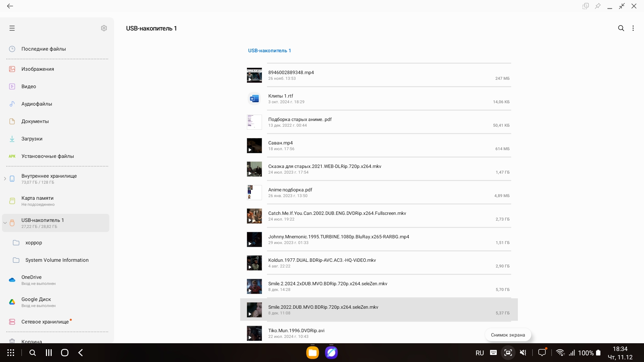This screenshot has height=362, width=644.
Task: Tap the Снимок экрана popup button
Action: point(508,335)
